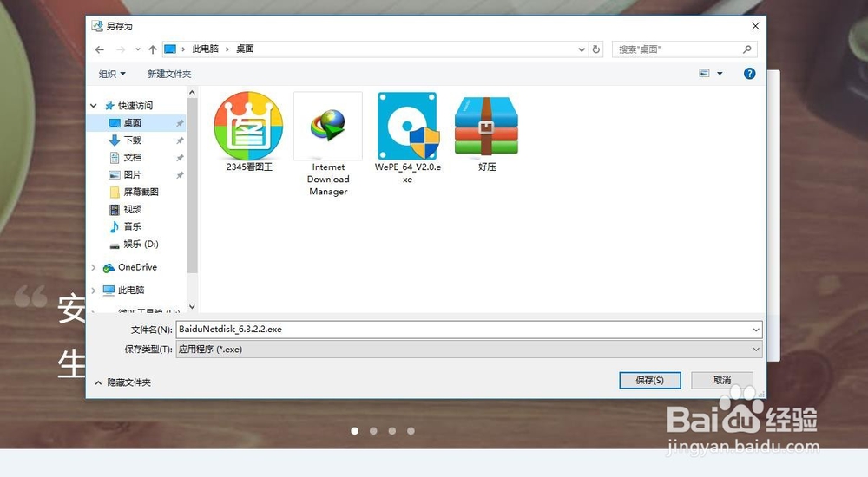Refresh the current folder listing
Viewport: 868px width, 477px height.
pyautogui.click(x=596, y=49)
